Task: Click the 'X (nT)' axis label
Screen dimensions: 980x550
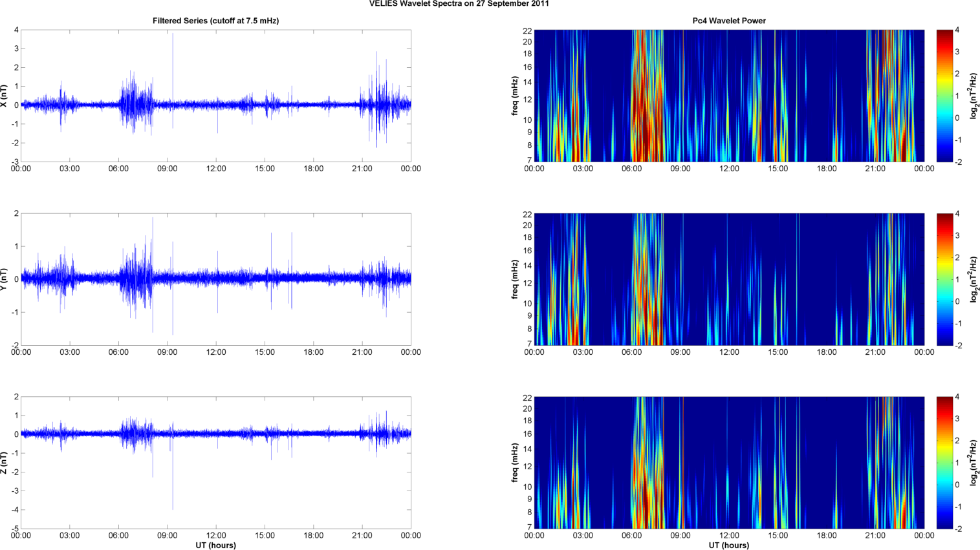Action: click(x=5, y=96)
